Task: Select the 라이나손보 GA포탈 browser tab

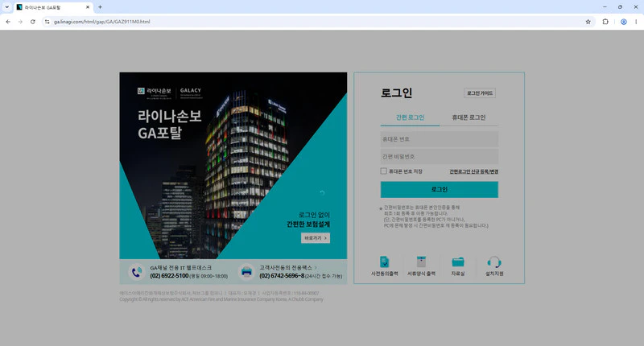Action: coord(53,7)
